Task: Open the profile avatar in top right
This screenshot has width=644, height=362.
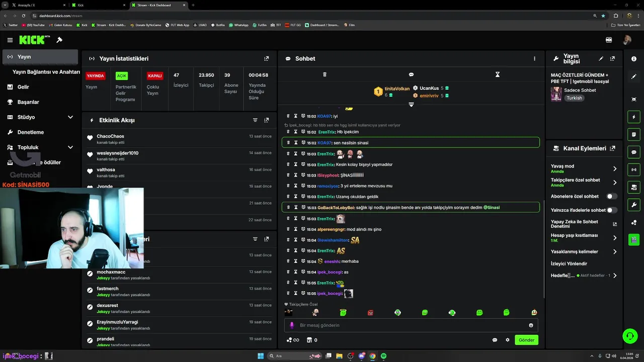Action: point(627,40)
